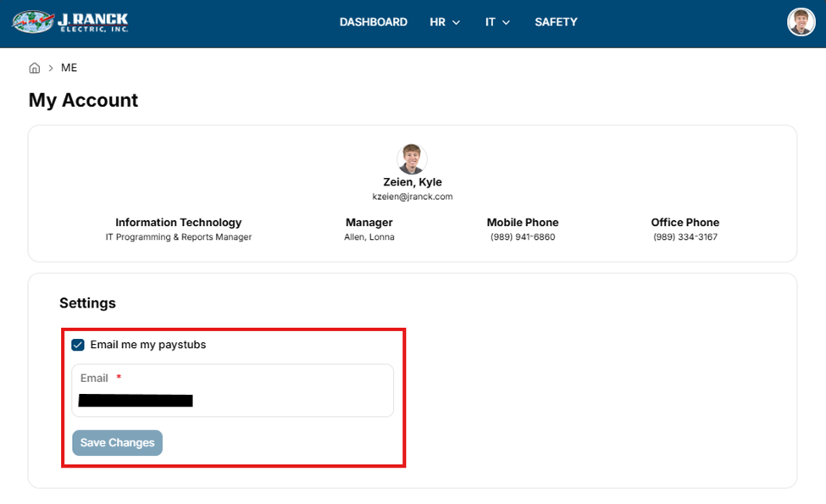826x504 pixels.
Task: Click the Settings section heading
Action: click(87, 302)
